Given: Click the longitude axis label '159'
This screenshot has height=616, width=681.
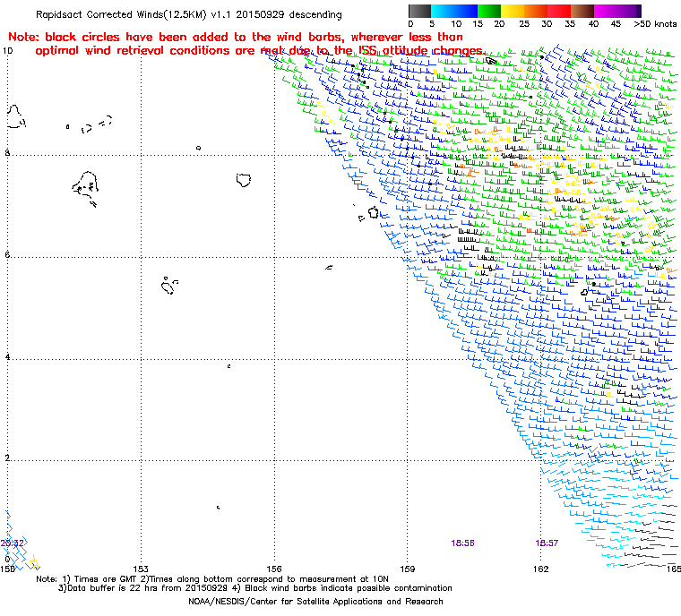Looking at the screenshot, I should tap(408, 569).
